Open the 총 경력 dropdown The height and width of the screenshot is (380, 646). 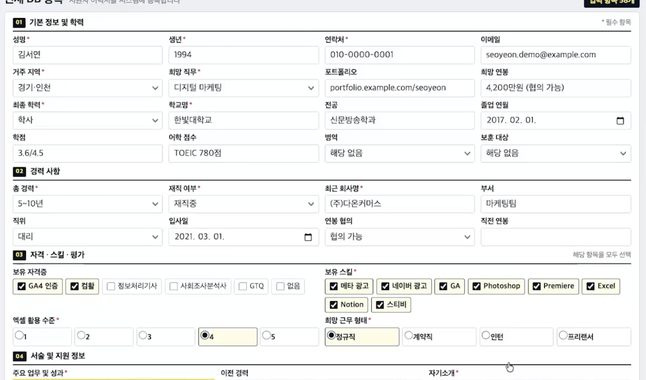coord(87,204)
